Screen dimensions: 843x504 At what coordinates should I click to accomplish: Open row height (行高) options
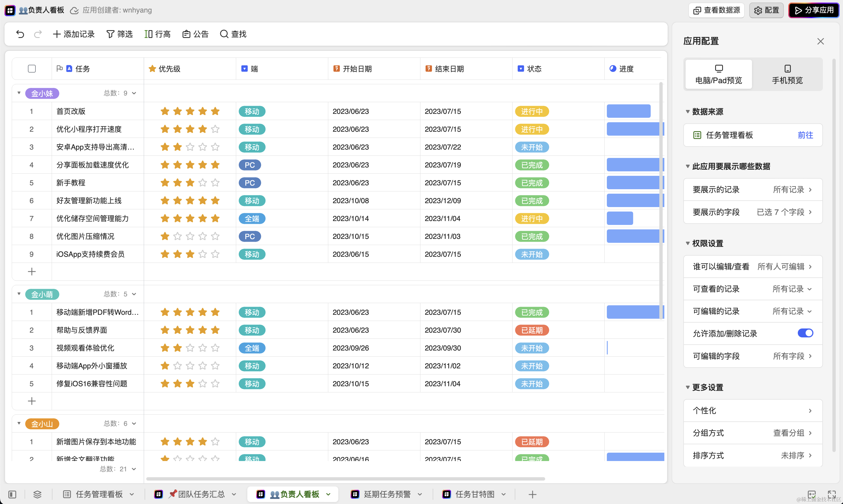pos(157,34)
